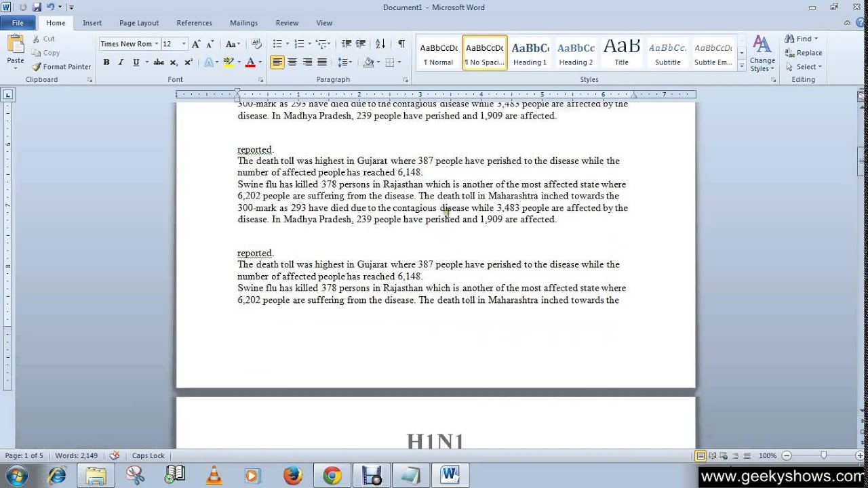Switch to Full Screen Reading view
The height and width of the screenshot is (488, 868).
pyautogui.click(x=713, y=456)
